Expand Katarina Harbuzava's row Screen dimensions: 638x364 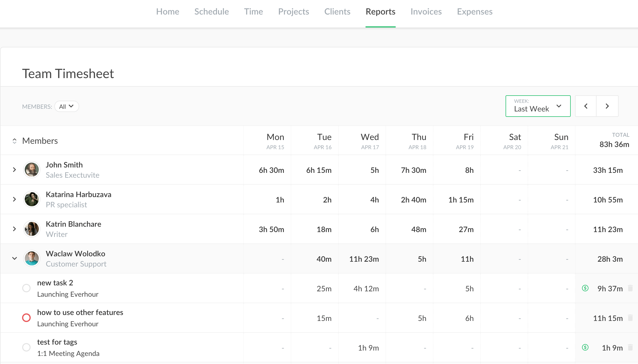click(15, 199)
